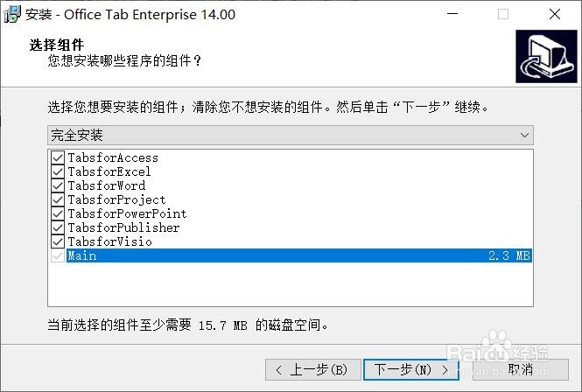This screenshot has width=582, height=392.
Task: Close the installer window
Action: click(x=556, y=14)
